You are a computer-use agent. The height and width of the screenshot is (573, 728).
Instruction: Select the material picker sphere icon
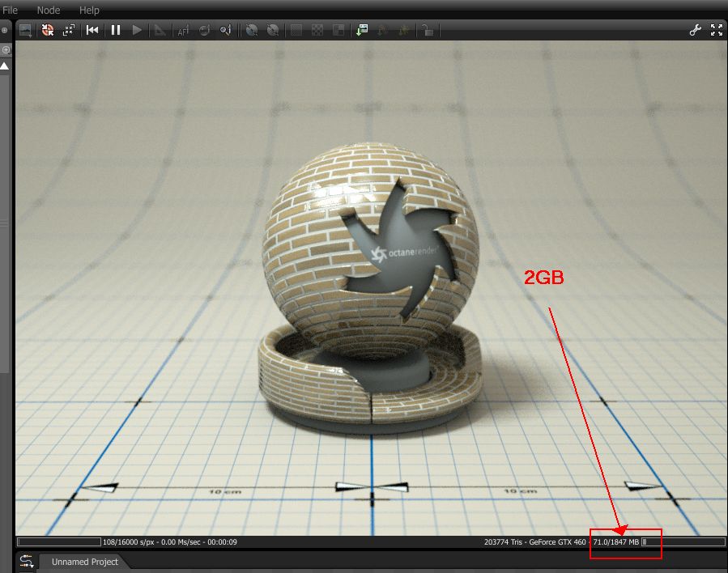pyautogui.click(x=204, y=31)
